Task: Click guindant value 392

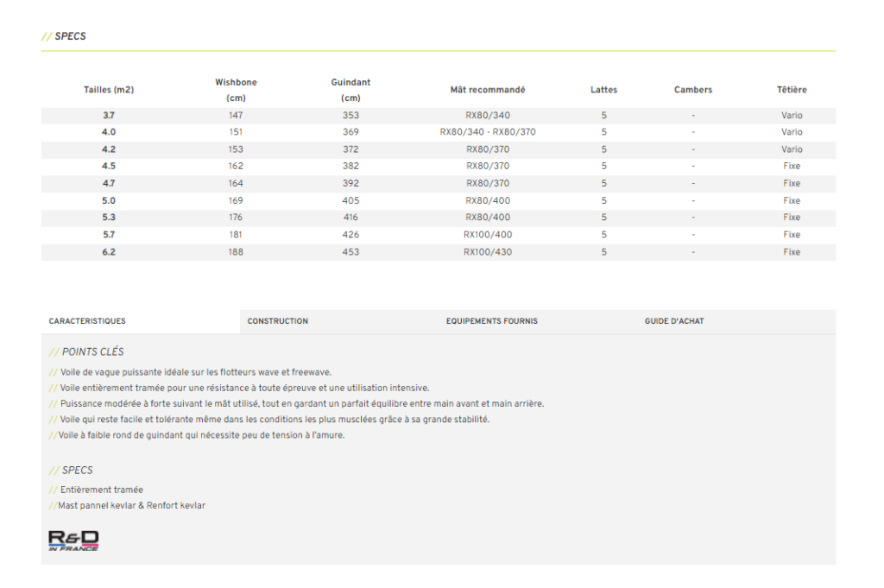Action: pos(350,183)
